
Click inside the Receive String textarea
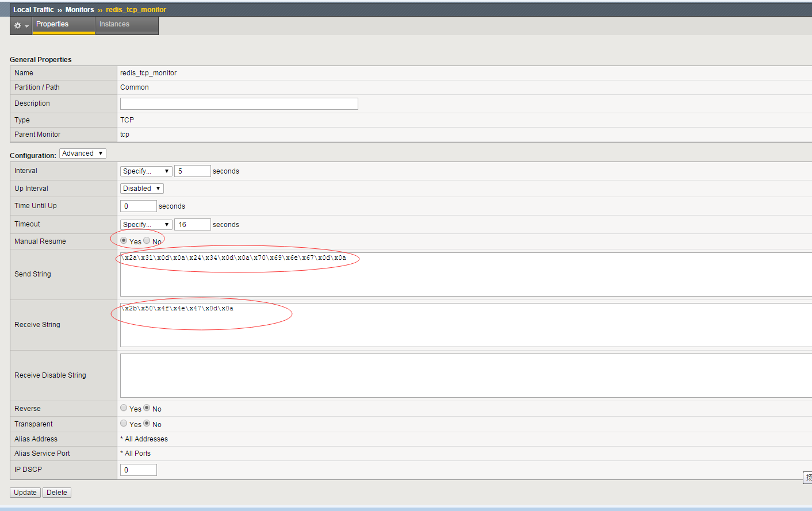pyautogui.click(x=466, y=325)
